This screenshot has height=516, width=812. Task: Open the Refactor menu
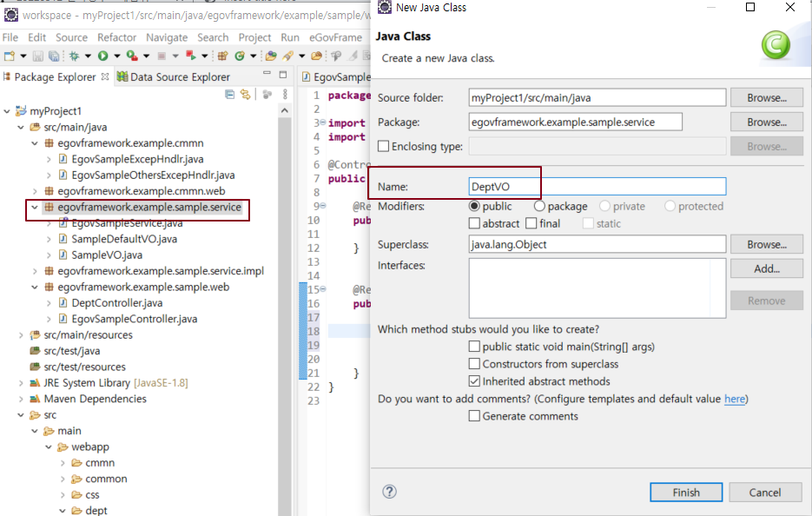[x=116, y=37]
